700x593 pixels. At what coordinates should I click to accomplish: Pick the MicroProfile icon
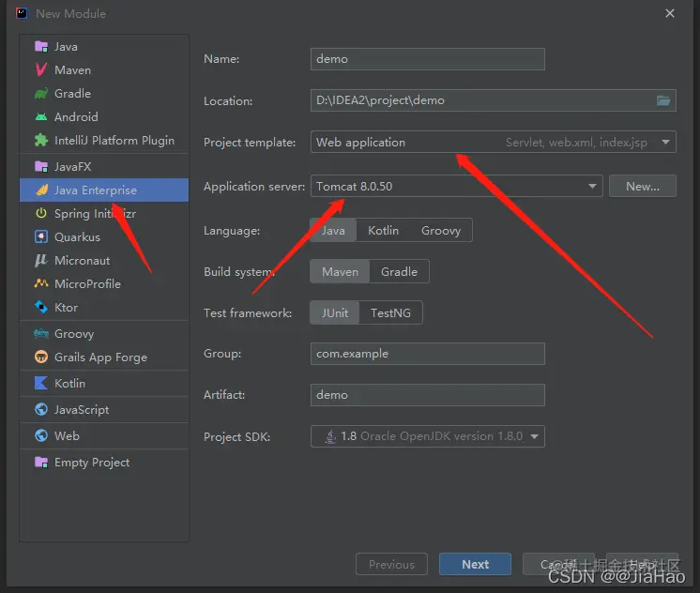pyautogui.click(x=41, y=283)
